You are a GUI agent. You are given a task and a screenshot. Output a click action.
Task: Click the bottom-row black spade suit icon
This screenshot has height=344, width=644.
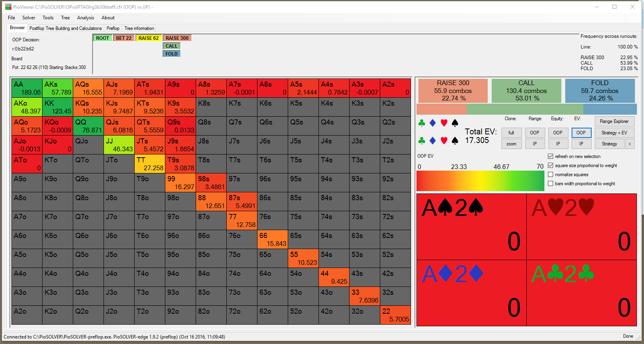click(x=455, y=141)
